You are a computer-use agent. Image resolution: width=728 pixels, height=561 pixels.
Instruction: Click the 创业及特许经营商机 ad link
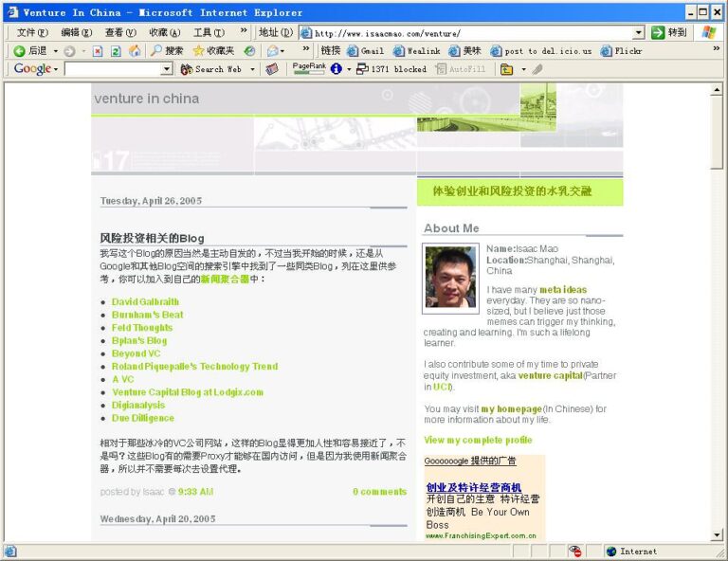474,488
